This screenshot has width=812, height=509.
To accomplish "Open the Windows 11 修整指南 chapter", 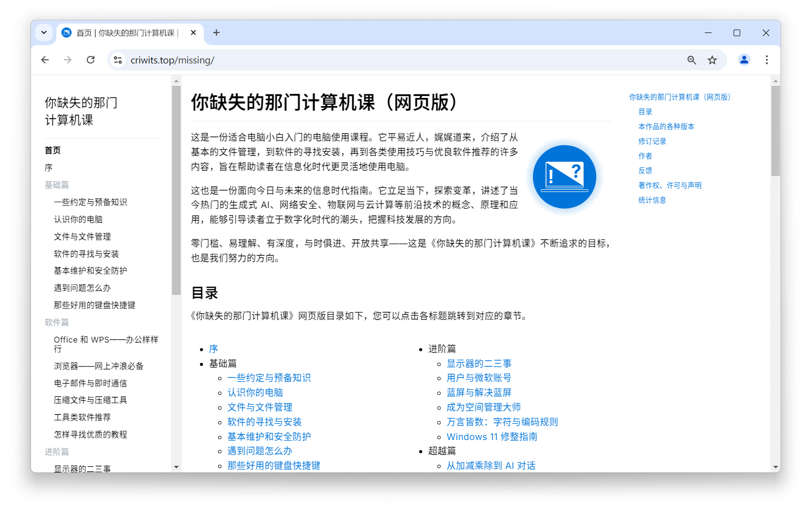I will click(491, 436).
